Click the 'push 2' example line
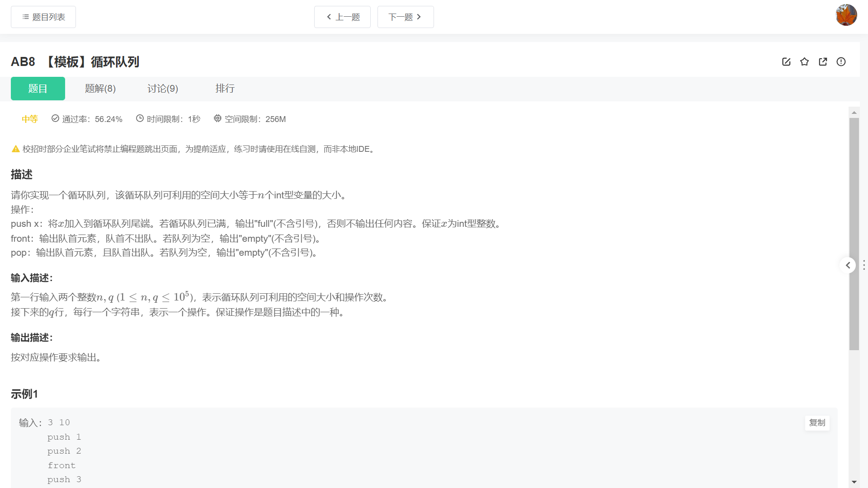This screenshot has width=868, height=488. 64,451
